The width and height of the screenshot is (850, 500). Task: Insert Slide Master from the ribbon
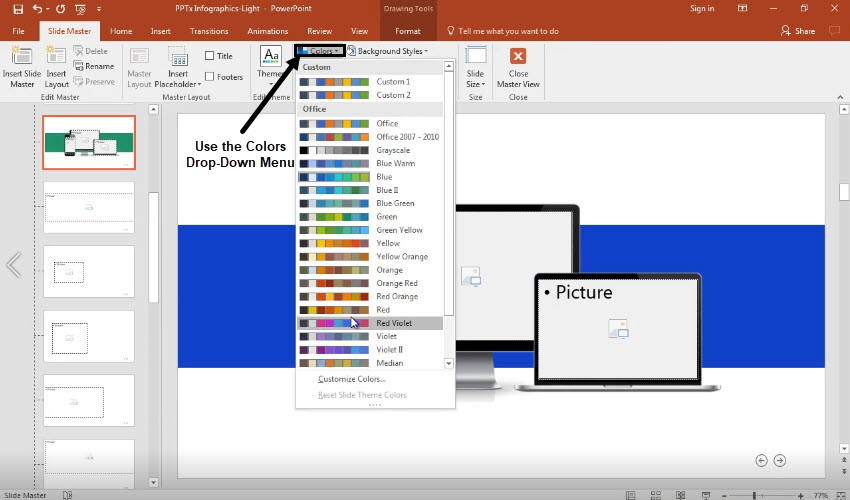click(x=22, y=67)
